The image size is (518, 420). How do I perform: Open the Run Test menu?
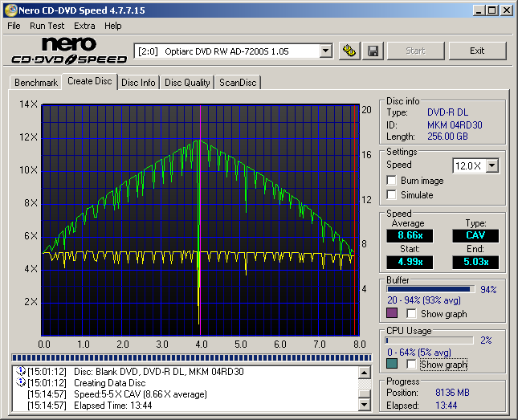[x=47, y=26]
